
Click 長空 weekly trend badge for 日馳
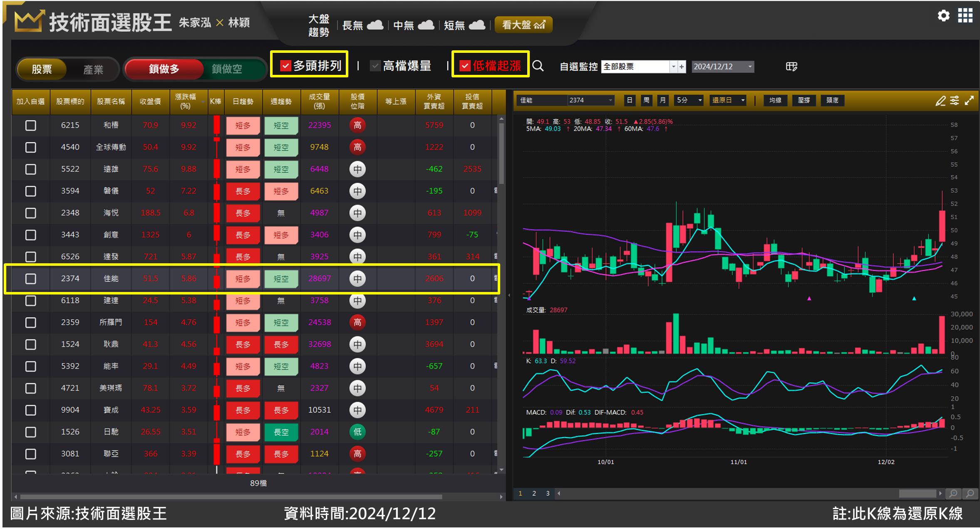pos(281,432)
